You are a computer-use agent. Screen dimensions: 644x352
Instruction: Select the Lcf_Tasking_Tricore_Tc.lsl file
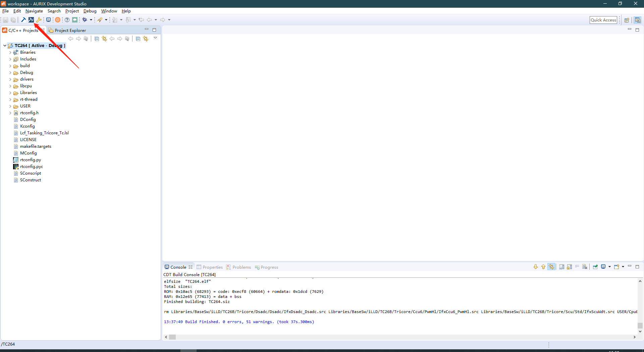(44, 133)
